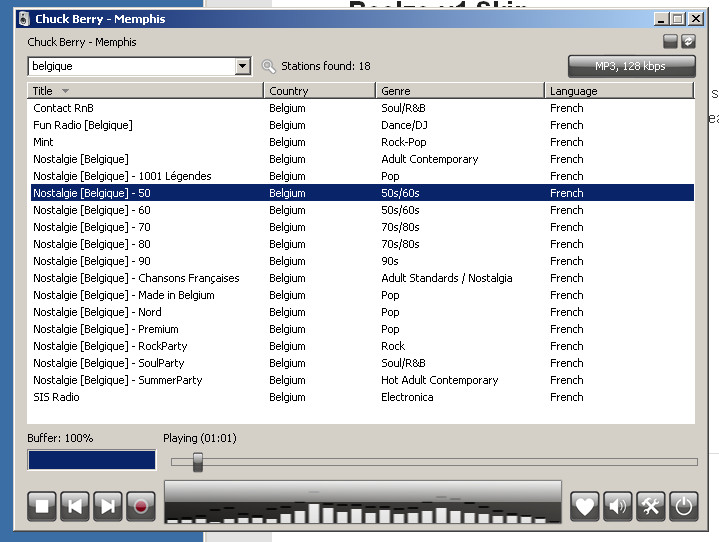The width and height of the screenshot is (719, 542).
Task: Close the Chuck Berry - Memphis window
Action: 696,19
